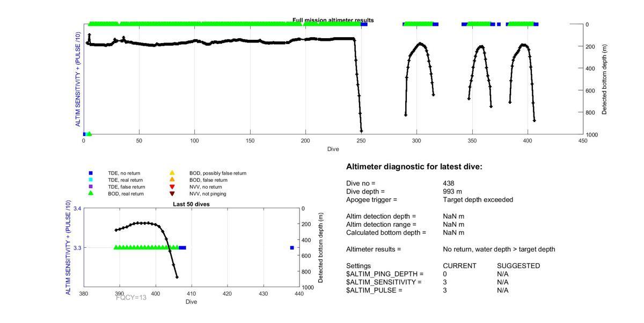Click the 'Dive depth =' label
The width and height of the screenshot is (644, 323).
(365, 191)
